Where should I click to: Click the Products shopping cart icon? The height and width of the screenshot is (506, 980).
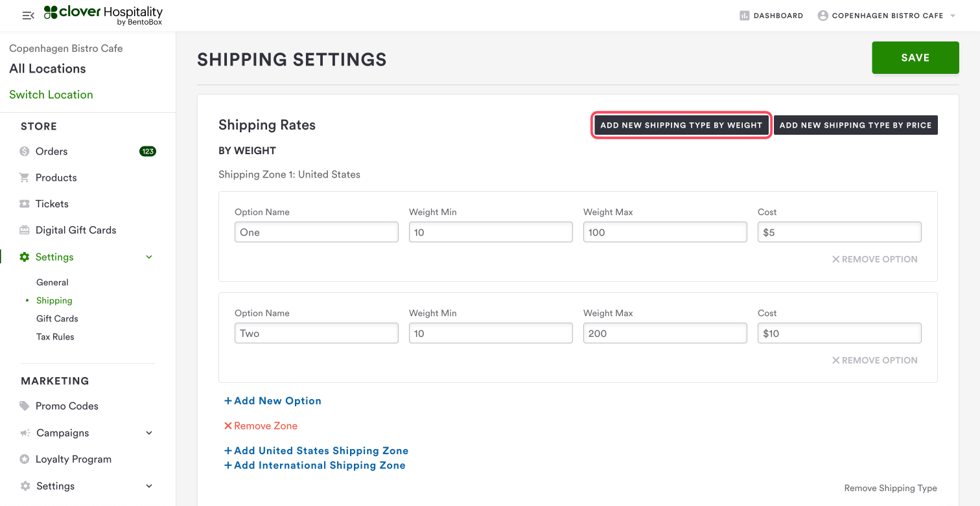(x=25, y=178)
